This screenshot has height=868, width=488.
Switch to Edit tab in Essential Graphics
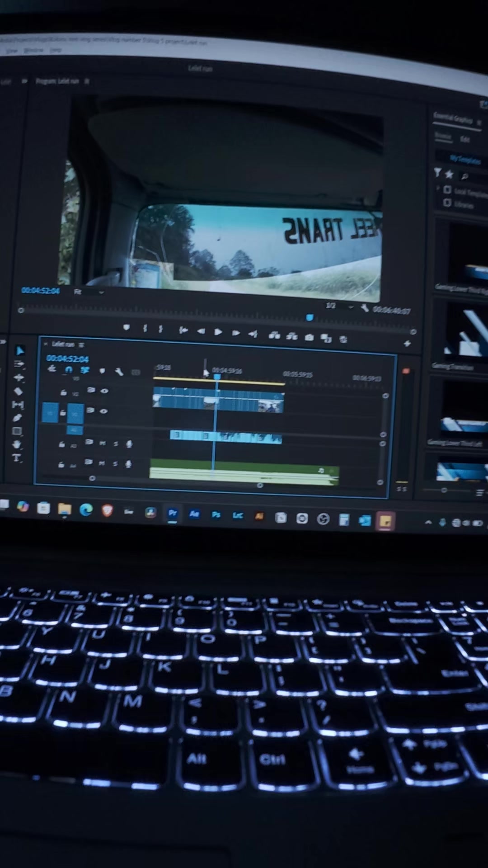click(x=465, y=139)
